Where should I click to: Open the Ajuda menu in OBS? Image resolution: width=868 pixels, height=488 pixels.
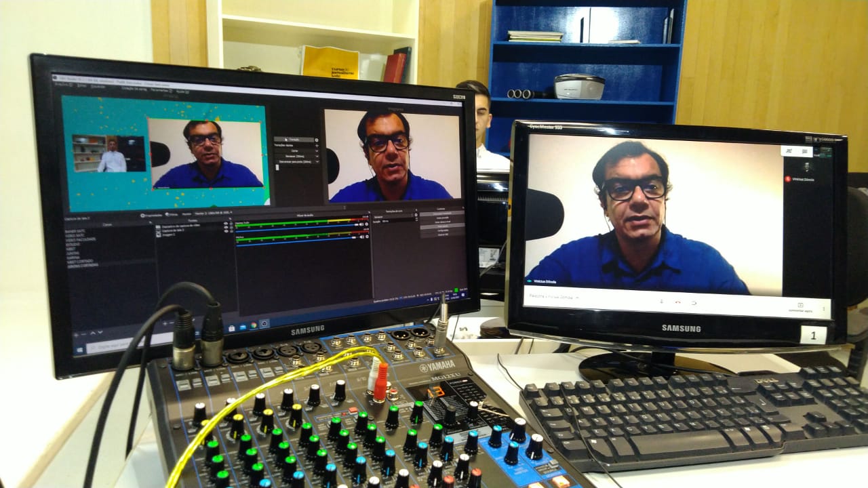pyautogui.click(x=183, y=91)
